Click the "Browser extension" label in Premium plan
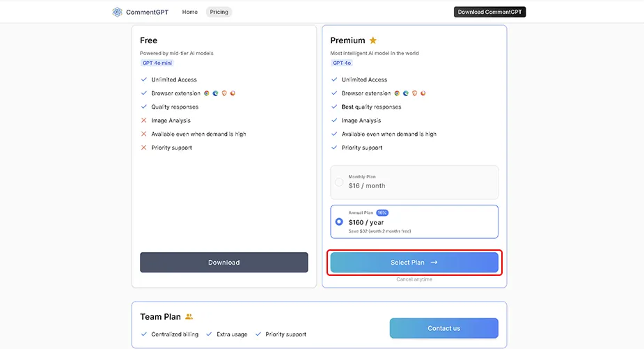The width and height of the screenshot is (644, 349). [x=366, y=93]
